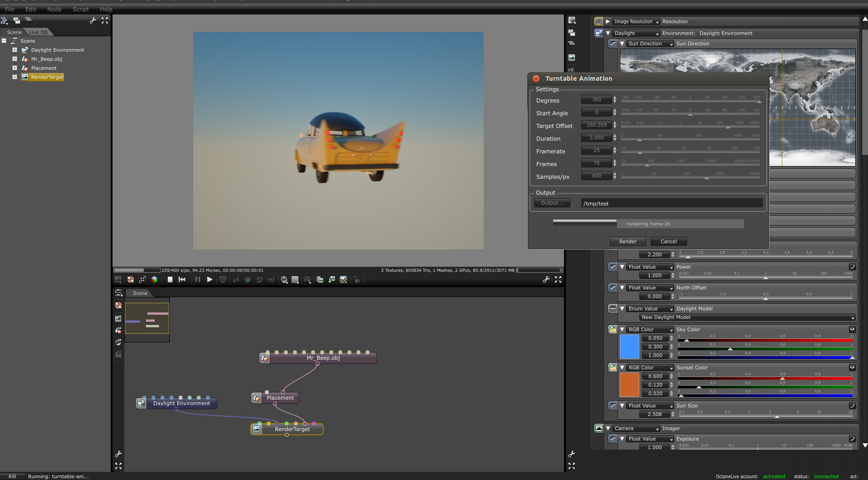Click the Samples/px slider in Turntable dialog

point(690,176)
